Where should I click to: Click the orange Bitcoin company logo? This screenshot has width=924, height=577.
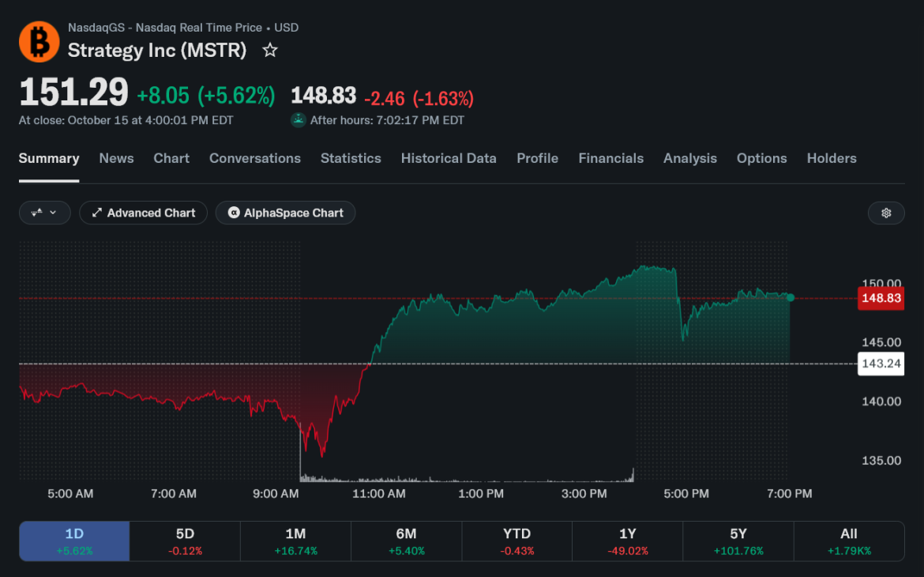click(39, 42)
